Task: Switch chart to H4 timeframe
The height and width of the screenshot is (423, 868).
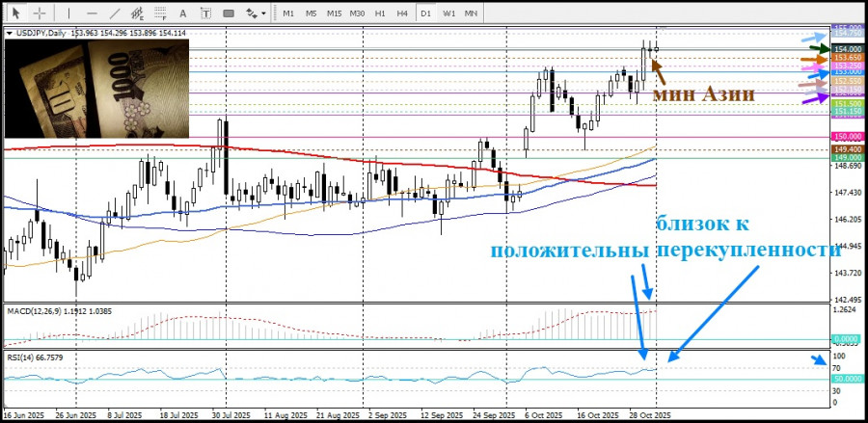Action: pos(402,13)
